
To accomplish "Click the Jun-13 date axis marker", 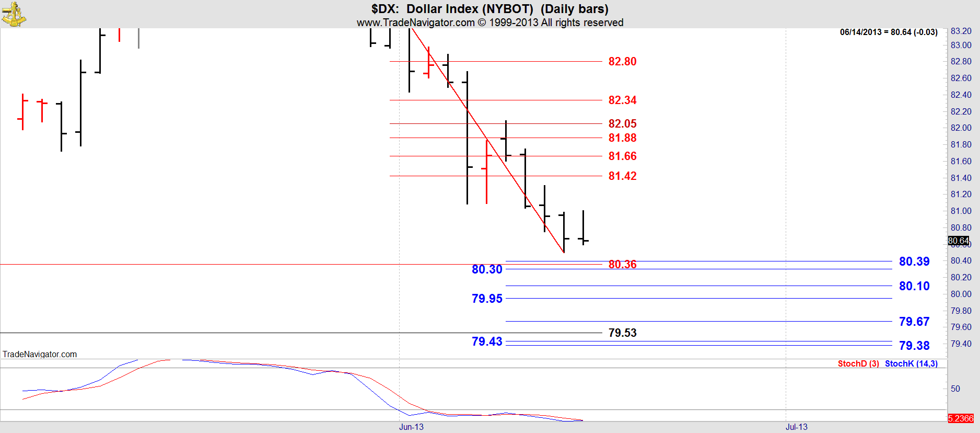I will (x=411, y=427).
